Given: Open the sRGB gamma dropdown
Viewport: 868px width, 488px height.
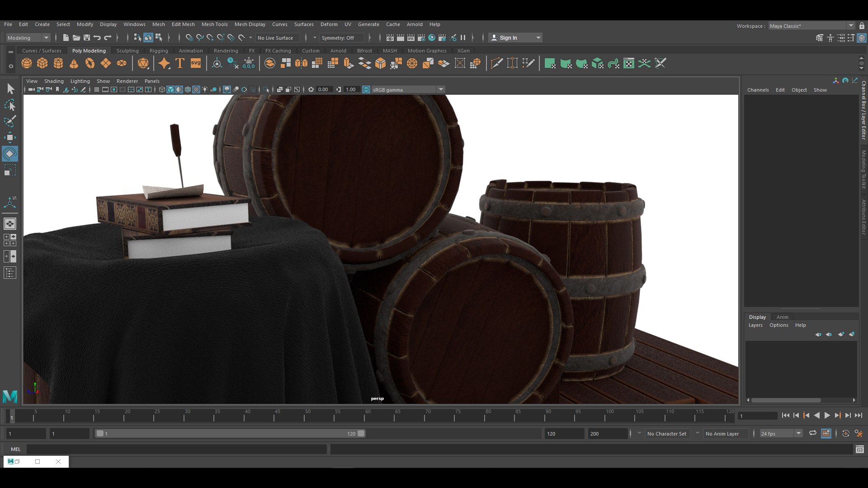Looking at the screenshot, I should (408, 89).
